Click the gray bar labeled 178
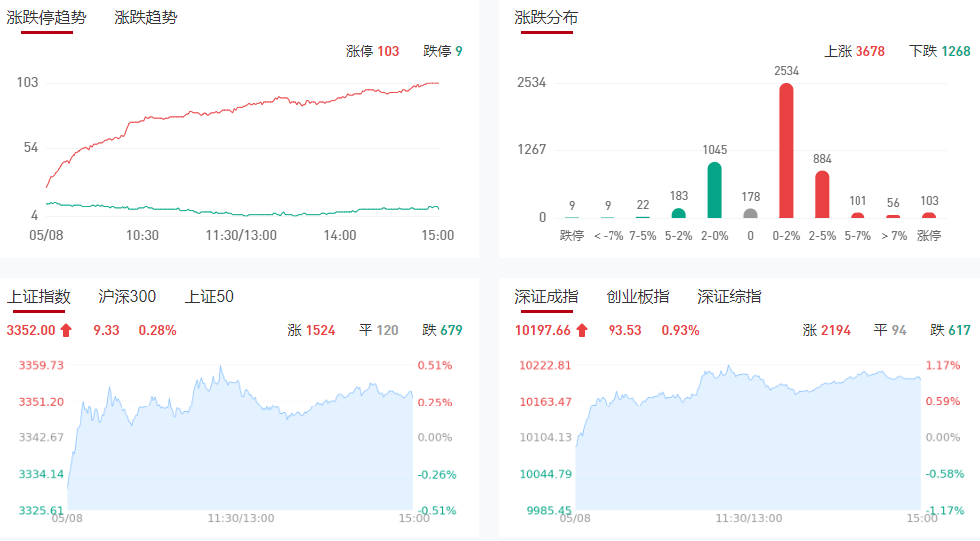This screenshot has width=980, height=541. click(x=750, y=213)
